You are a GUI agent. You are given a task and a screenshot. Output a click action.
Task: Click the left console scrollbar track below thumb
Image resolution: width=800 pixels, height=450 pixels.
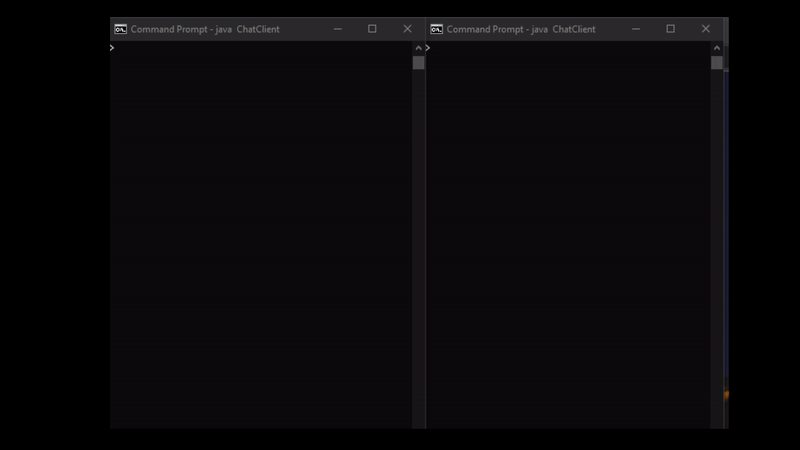click(x=418, y=250)
